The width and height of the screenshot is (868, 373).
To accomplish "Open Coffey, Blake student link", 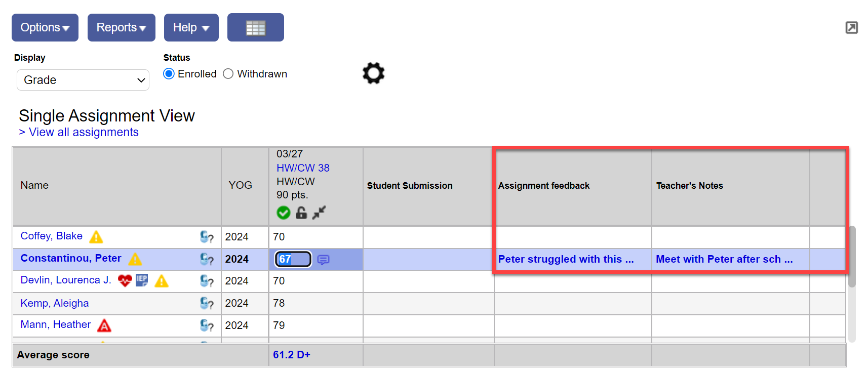I will (x=52, y=236).
